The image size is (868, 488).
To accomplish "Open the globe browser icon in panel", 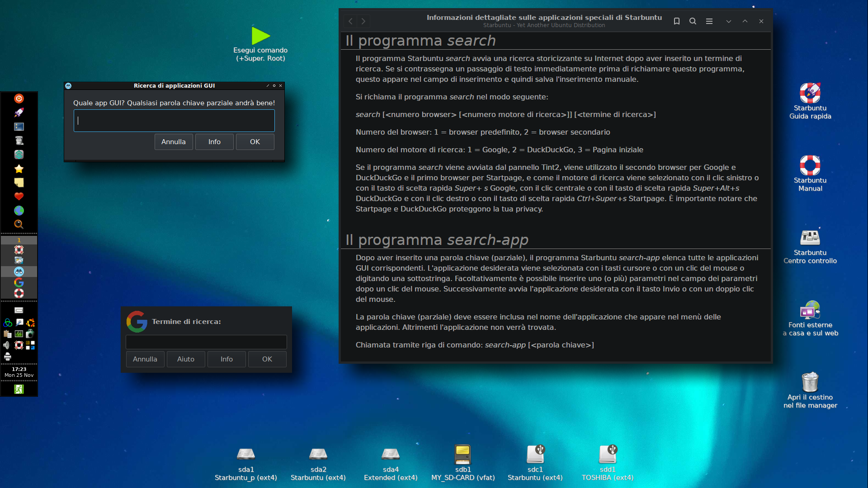I will coord(19,211).
